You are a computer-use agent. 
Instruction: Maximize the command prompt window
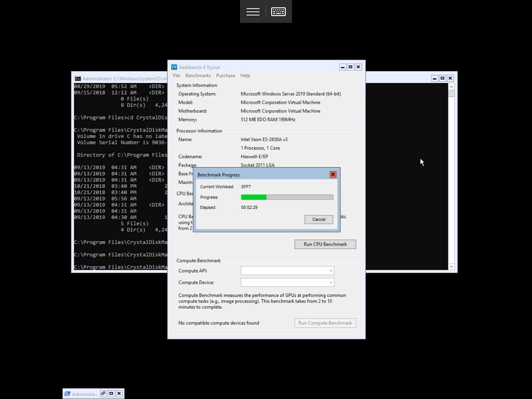coord(443,78)
